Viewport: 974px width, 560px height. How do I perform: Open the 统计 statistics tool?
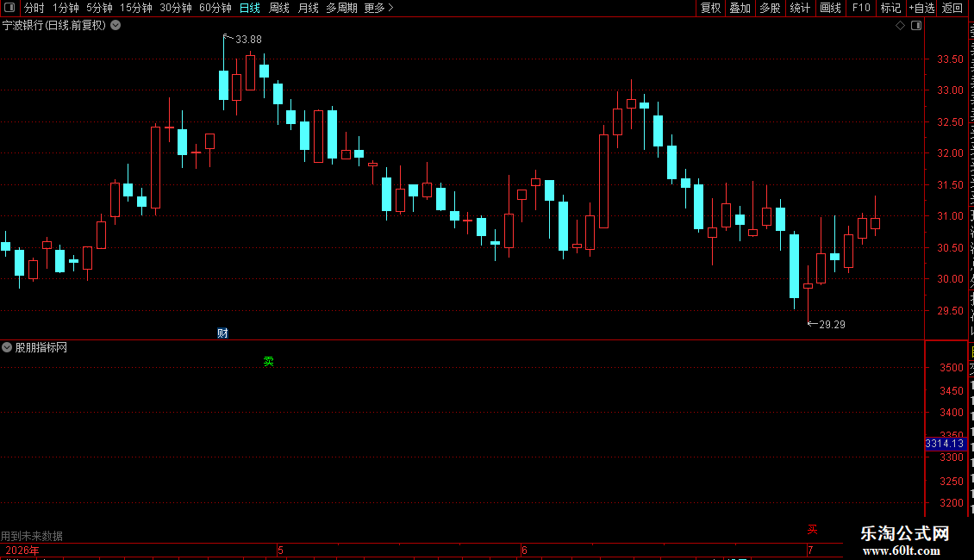coord(800,8)
